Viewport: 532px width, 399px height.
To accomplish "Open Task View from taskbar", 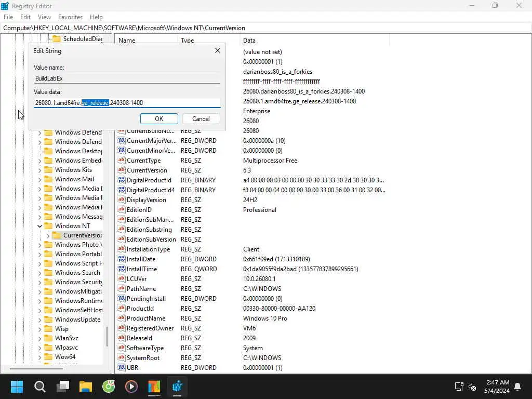I will (63, 387).
